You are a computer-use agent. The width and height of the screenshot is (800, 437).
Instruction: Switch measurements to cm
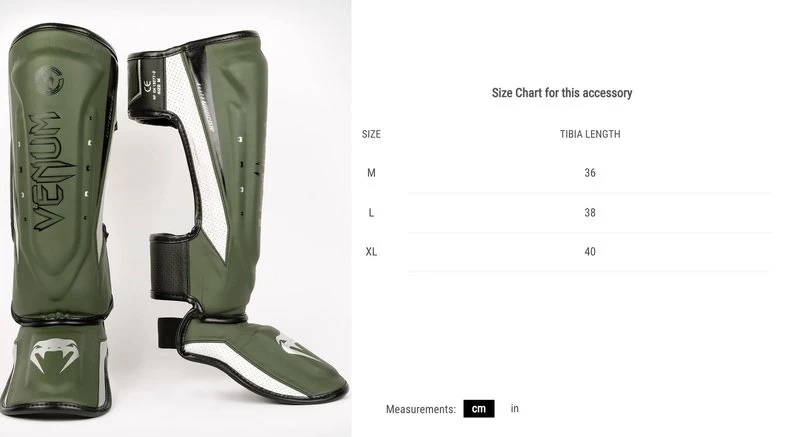[x=479, y=408]
